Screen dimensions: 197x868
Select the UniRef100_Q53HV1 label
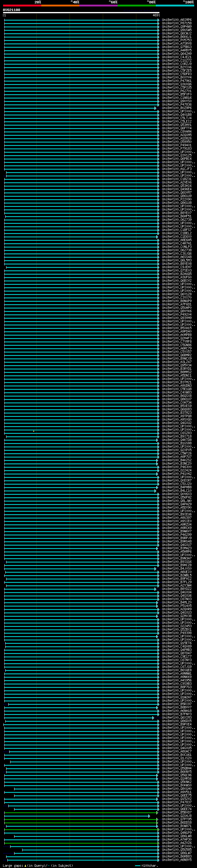pyautogui.click(x=177, y=125)
